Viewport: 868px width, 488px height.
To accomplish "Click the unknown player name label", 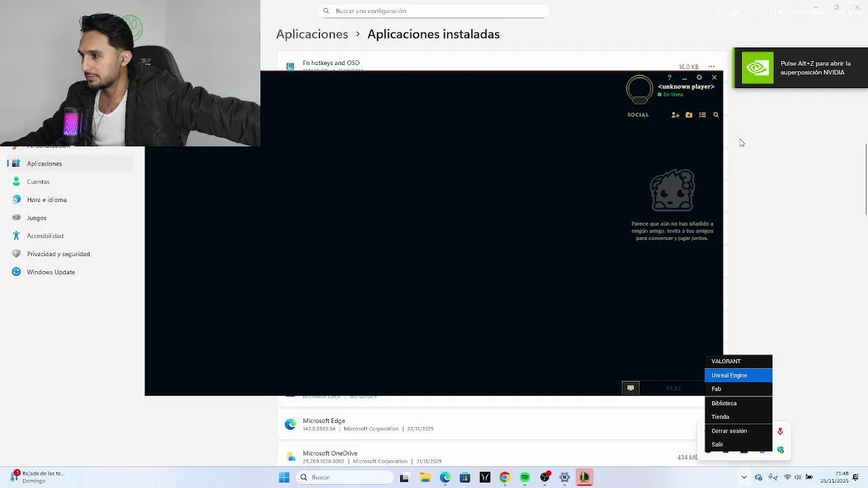I will (x=686, y=87).
